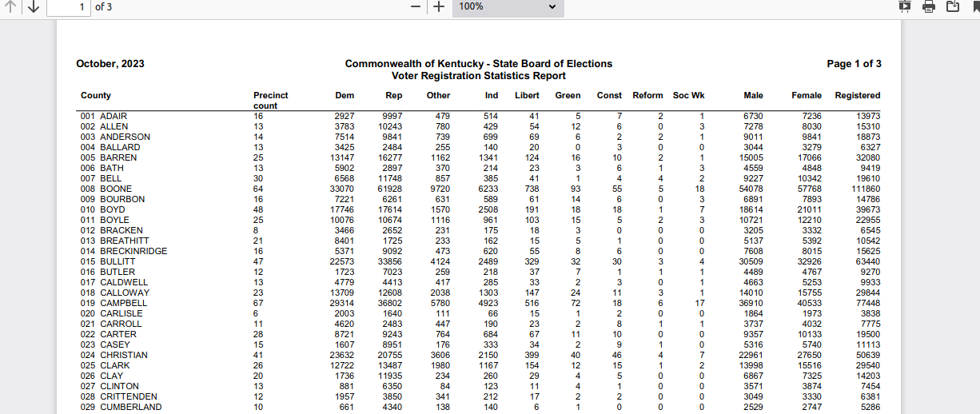The image size is (980, 414).
Task: Go to the next page arrow
Action: pos(33,6)
